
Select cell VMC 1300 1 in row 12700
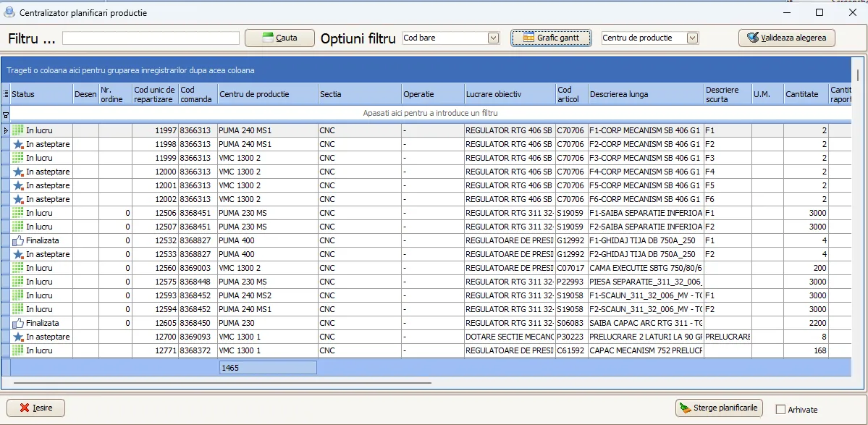(268, 337)
